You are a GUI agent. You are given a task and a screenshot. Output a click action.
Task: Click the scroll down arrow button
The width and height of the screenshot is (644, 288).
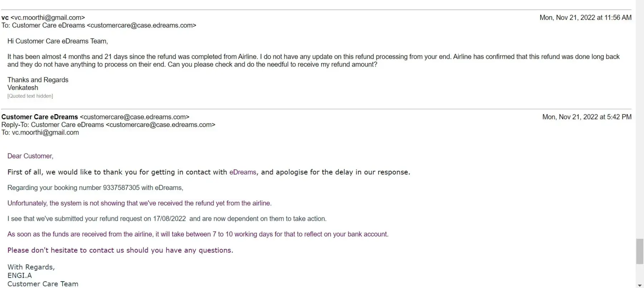(x=640, y=285)
